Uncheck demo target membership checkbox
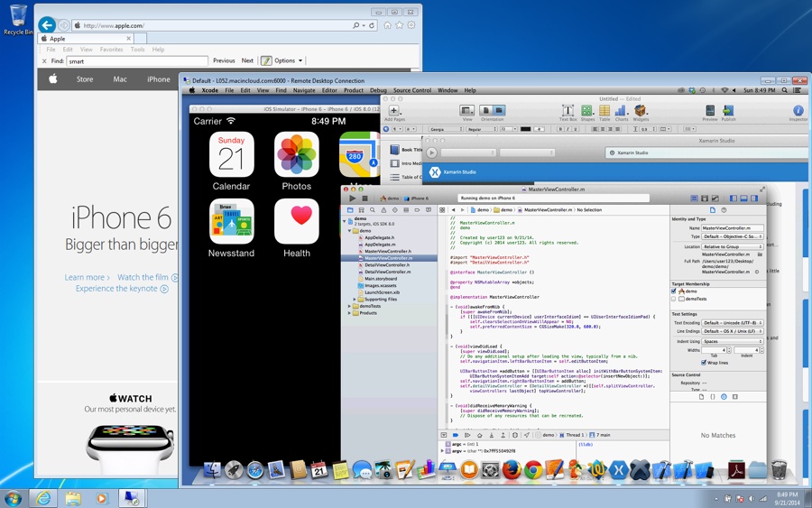Viewport: 812px width, 508px height. 674,291
